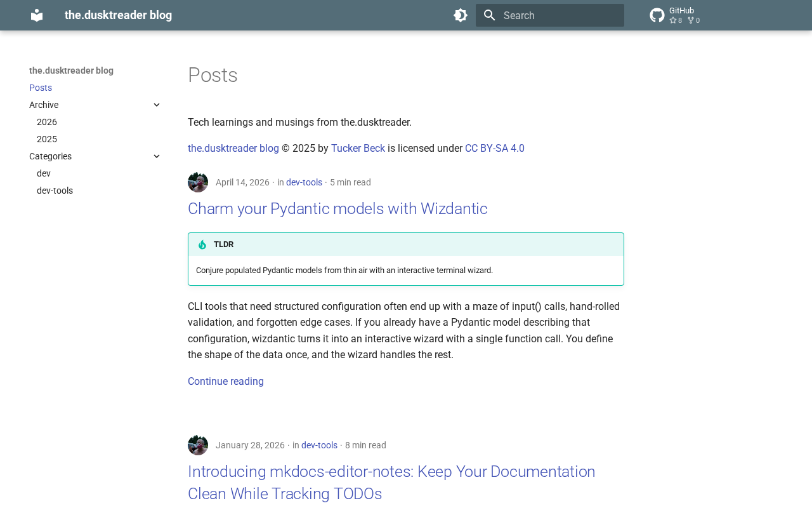Toggle the light/dark color scheme
Image resolution: width=812 pixels, height=508 pixels.
[461, 15]
